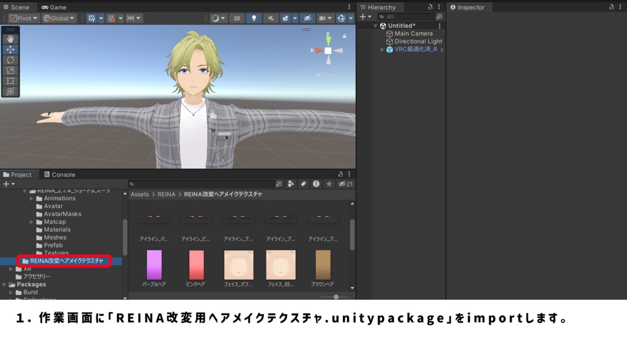Screen dimensions: 627x364
Task: Click the favorite star icon in Project toolbar
Action: coord(329,184)
